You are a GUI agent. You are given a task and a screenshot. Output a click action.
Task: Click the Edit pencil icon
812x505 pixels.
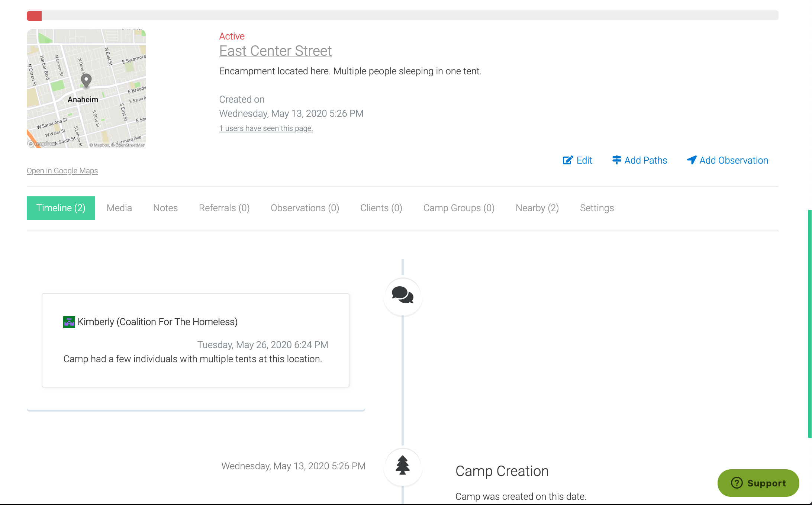click(x=568, y=160)
